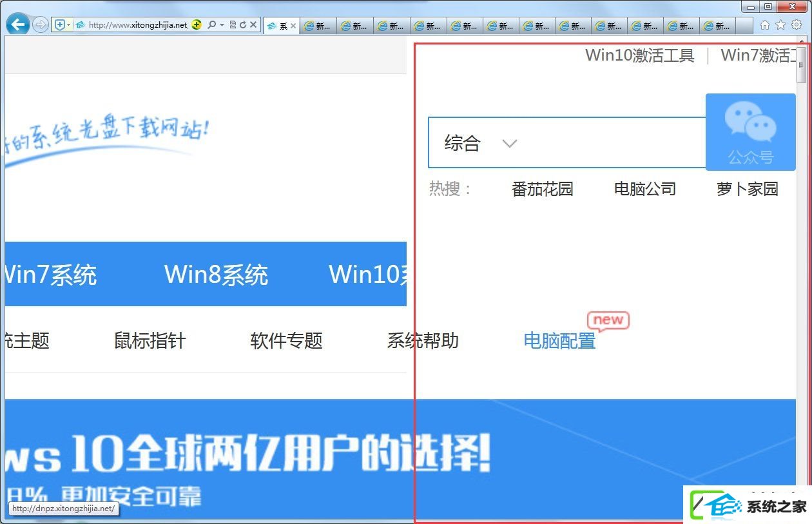This screenshot has height=524, width=812.
Task: Go to Win10系统 in blue nav bar
Action: (x=368, y=275)
